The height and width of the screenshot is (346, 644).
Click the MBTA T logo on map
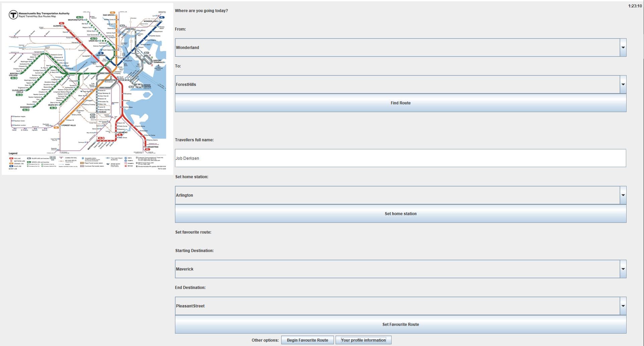pyautogui.click(x=13, y=15)
